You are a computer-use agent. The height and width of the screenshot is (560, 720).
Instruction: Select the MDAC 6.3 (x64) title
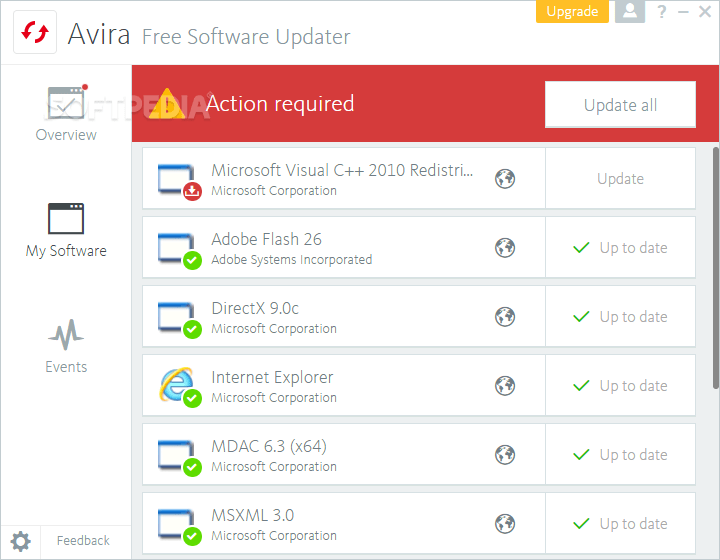tap(269, 447)
